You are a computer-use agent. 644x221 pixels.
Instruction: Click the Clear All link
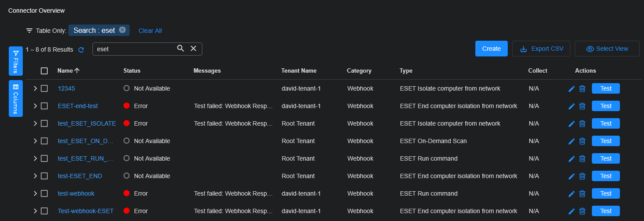click(x=150, y=31)
